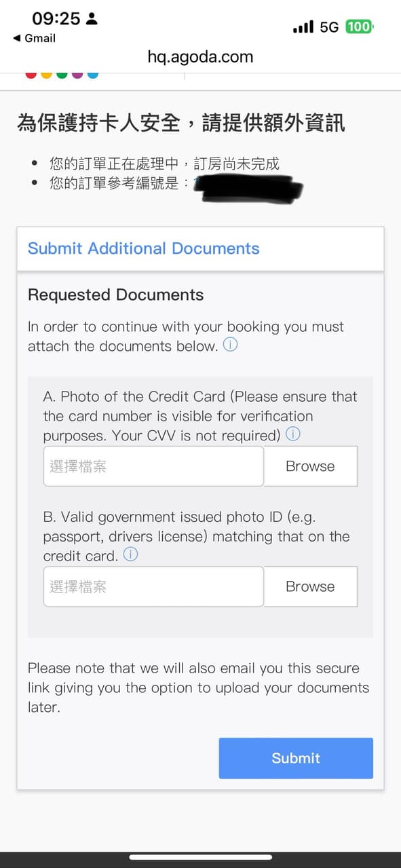
Task: Tap the info icon next to CVV note
Action: (x=293, y=434)
